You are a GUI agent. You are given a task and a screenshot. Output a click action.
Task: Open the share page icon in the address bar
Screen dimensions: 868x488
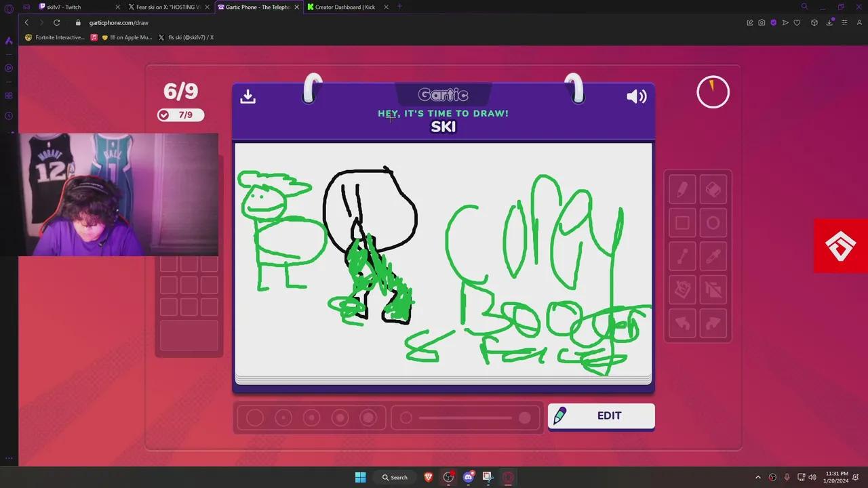tap(750, 22)
